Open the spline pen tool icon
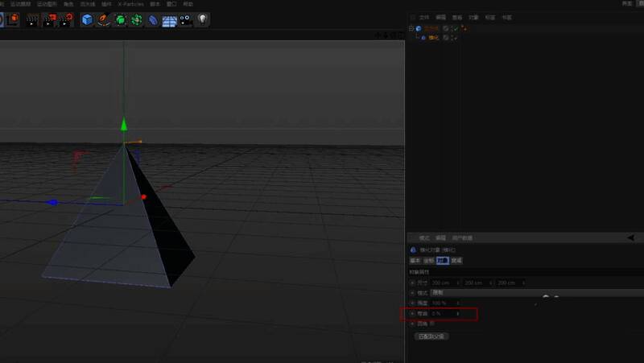 coord(103,19)
